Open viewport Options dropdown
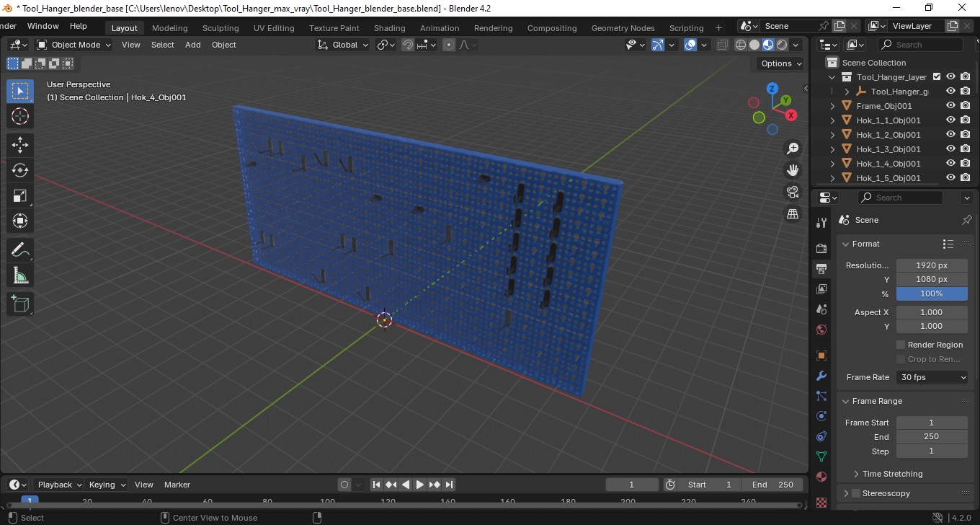This screenshot has width=980, height=525. [781, 63]
